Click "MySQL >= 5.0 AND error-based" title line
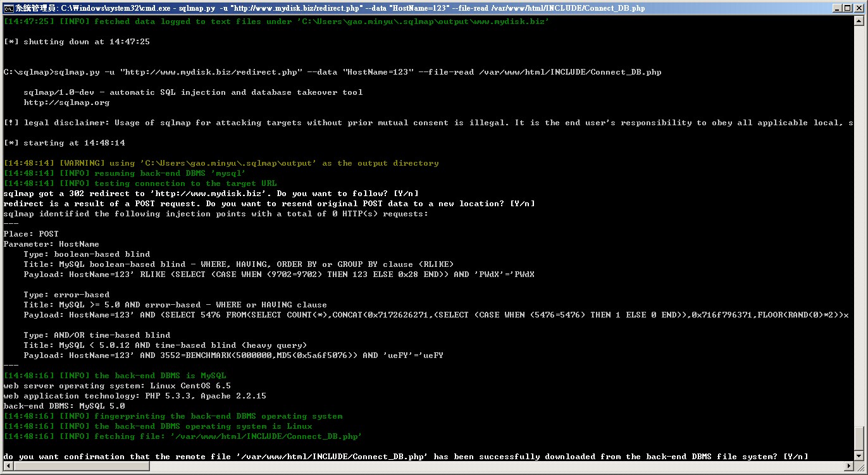Viewport: 868px width, 475px height. point(175,305)
